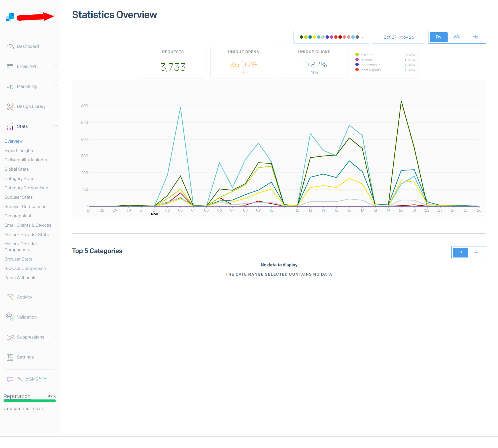Click the Unique Opens 35.09% card
This screenshot has width=498, height=448.
(x=244, y=62)
